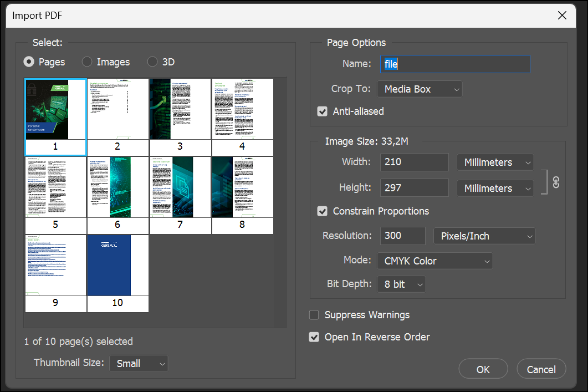Open the Thumbnail Size dropdown set to Small

(x=138, y=363)
